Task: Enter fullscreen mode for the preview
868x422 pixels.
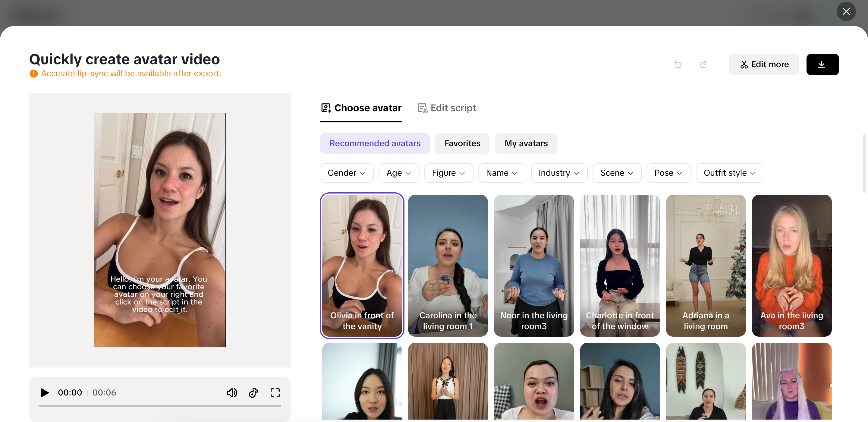Action: 275,393
